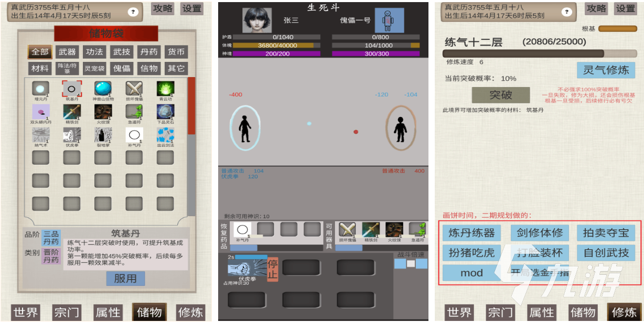Open 攻略 guide in the storage screen
This screenshot has width=644, height=322.
click(163, 8)
